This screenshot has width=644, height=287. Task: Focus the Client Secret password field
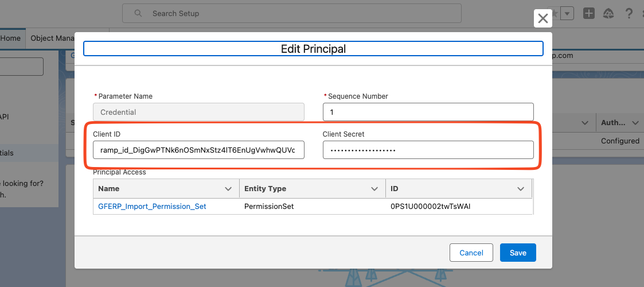click(x=428, y=150)
